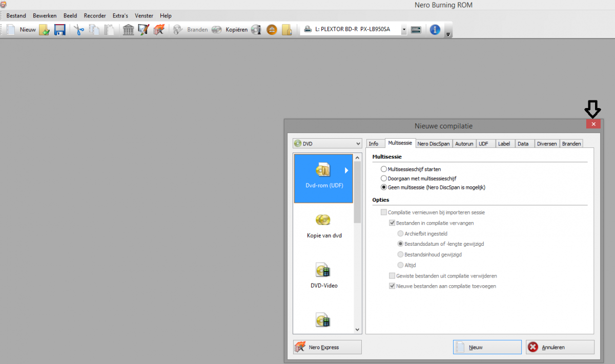Switch to the Nero DiscSpan tab
The width and height of the screenshot is (615, 364).
tap(434, 144)
